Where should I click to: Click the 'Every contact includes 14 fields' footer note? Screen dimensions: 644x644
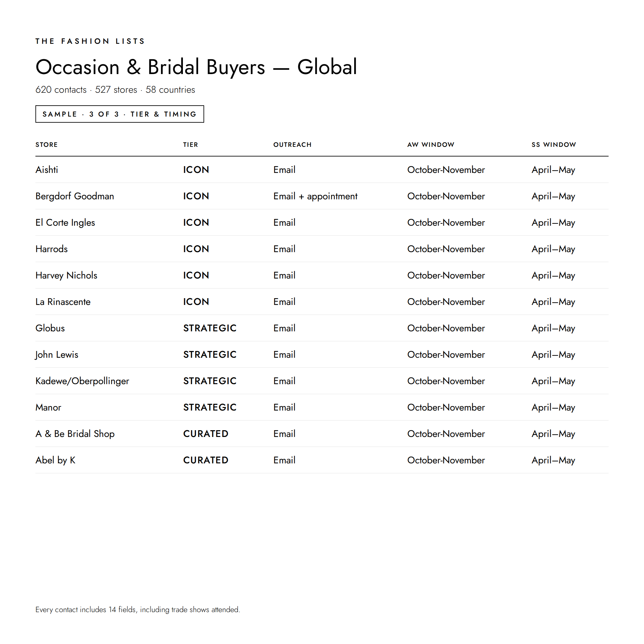[x=138, y=610]
